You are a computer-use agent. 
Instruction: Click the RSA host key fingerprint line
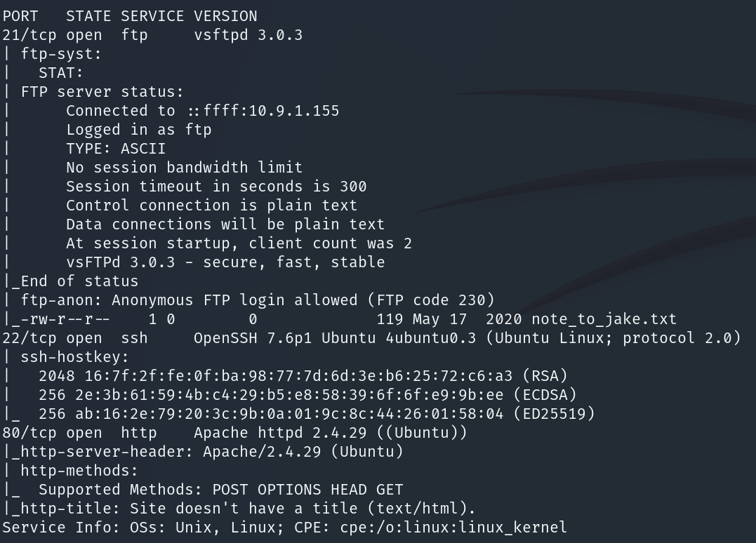303,376
